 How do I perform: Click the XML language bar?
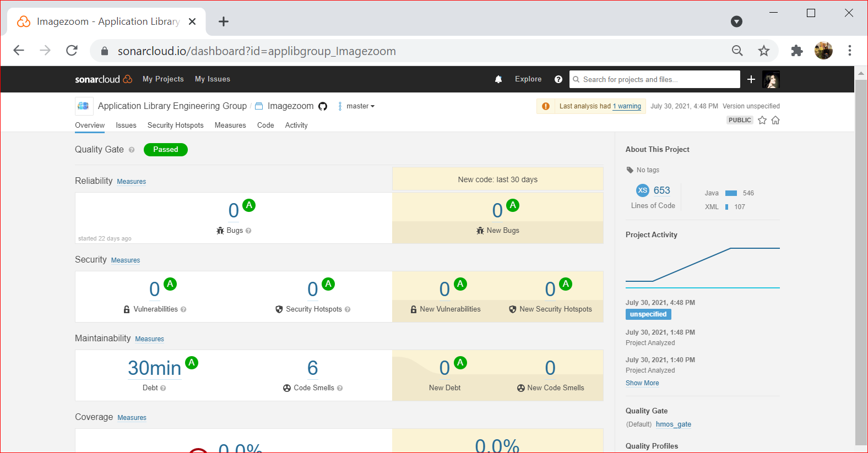727,207
